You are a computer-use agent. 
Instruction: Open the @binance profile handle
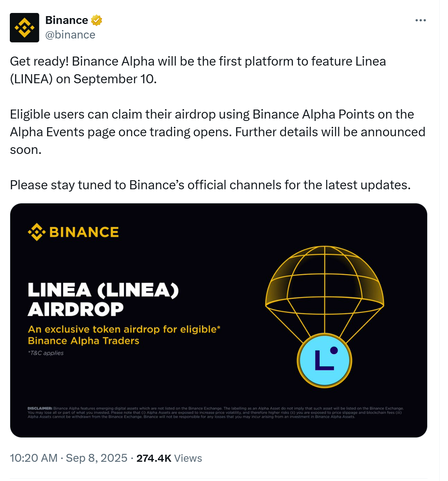click(x=71, y=35)
